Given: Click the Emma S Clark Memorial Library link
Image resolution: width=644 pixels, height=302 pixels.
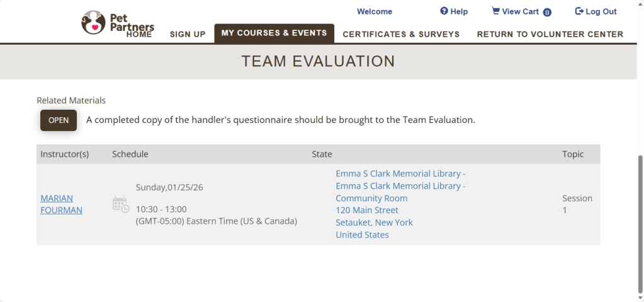Looking at the screenshot, I should point(400,173).
